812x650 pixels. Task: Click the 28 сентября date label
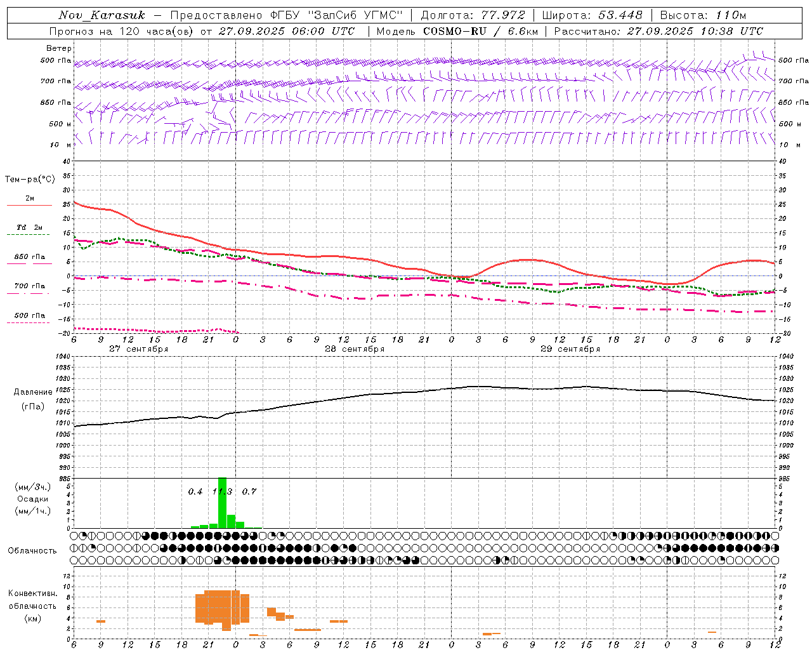tap(354, 349)
